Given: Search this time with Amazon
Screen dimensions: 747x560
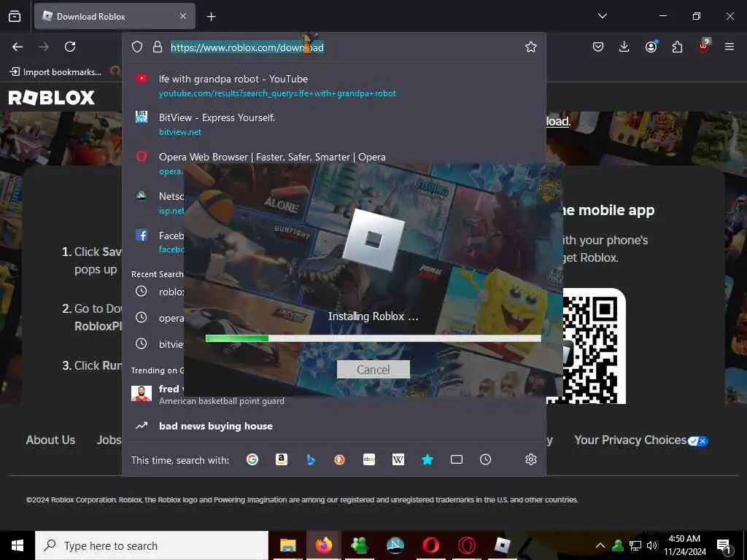Looking at the screenshot, I should (x=282, y=459).
